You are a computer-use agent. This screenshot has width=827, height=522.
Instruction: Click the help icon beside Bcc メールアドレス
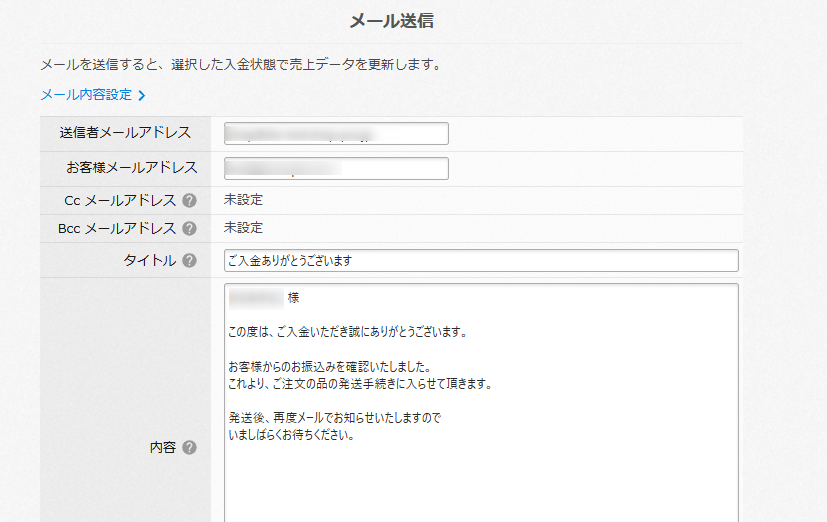point(190,229)
